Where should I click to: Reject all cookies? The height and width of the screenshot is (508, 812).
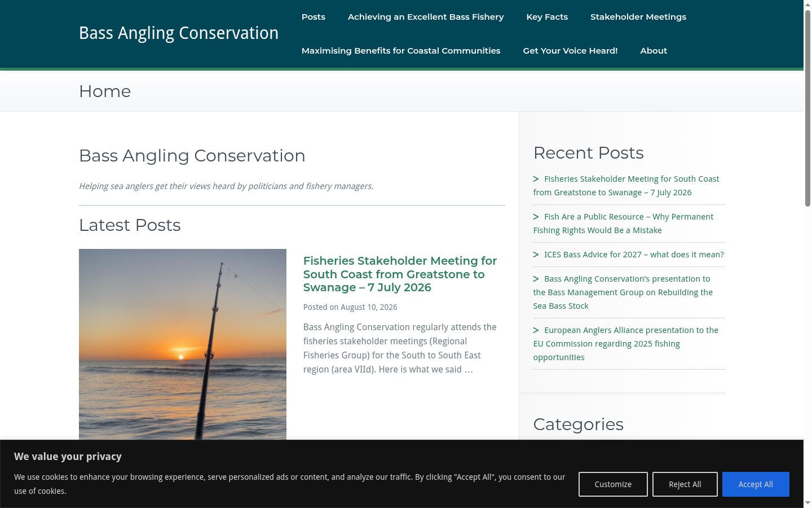[x=685, y=484]
